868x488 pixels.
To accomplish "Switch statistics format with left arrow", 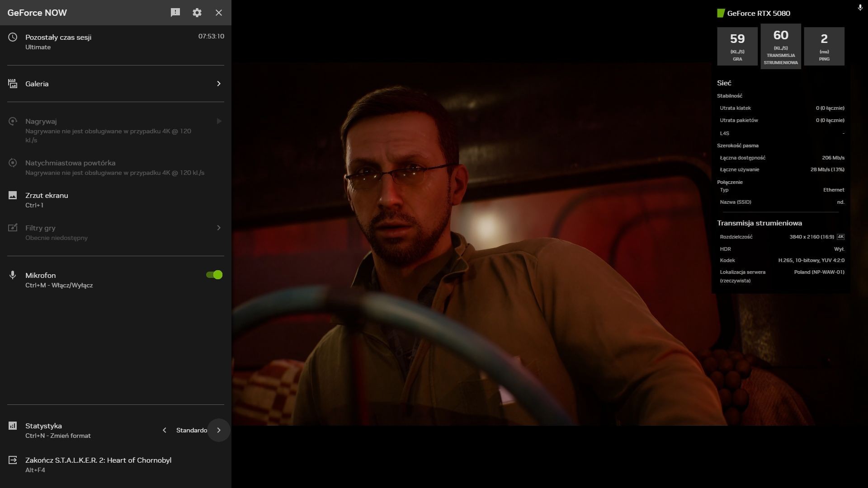I will 165,430.
